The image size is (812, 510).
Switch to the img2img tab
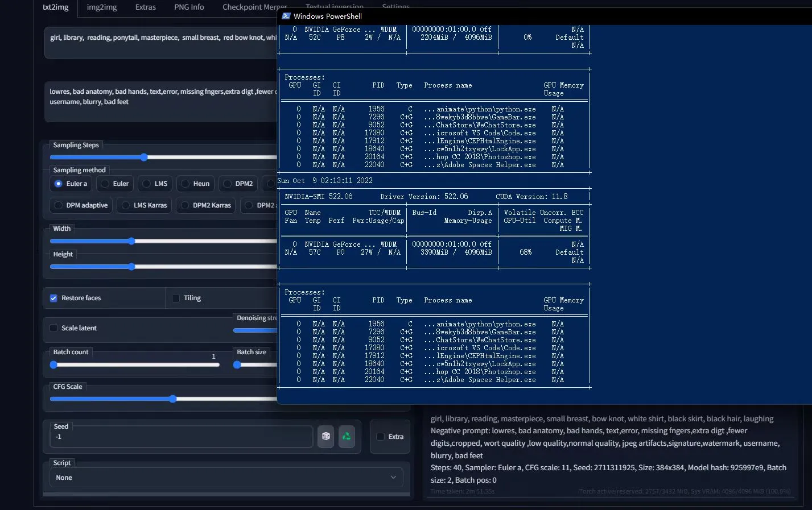(x=101, y=7)
